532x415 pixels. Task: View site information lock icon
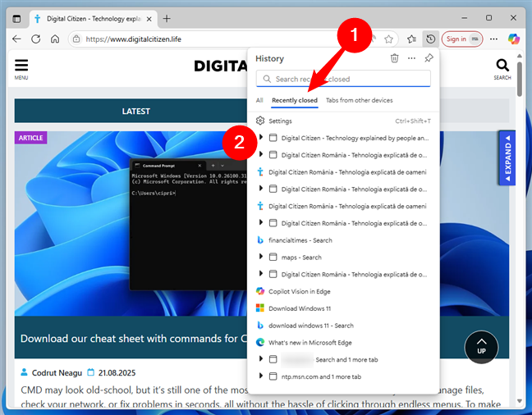pos(76,39)
